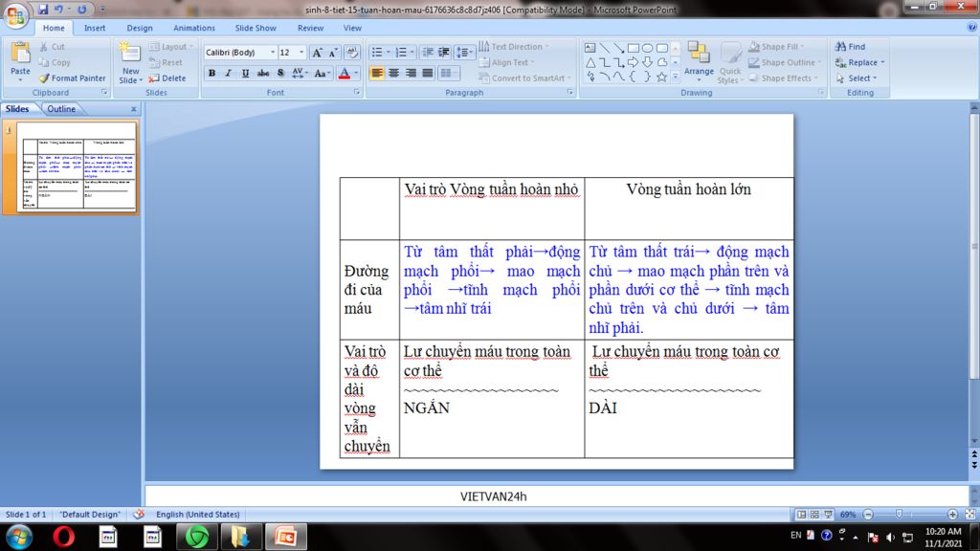Align text left

[377, 73]
